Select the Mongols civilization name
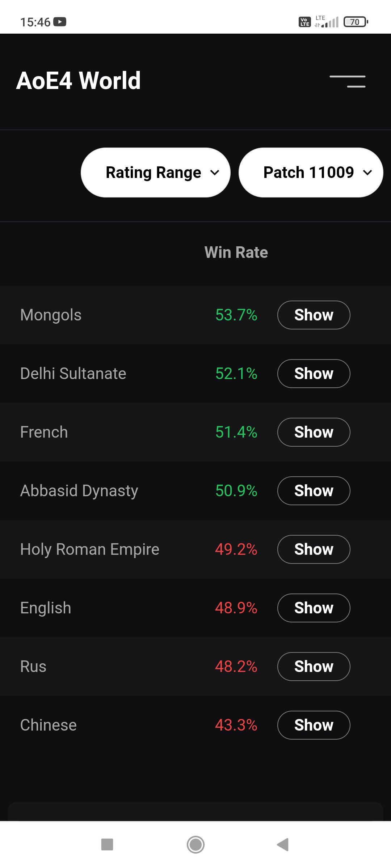Viewport: 391px width, 868px height. pyautogui.click(x=51, y=315)
